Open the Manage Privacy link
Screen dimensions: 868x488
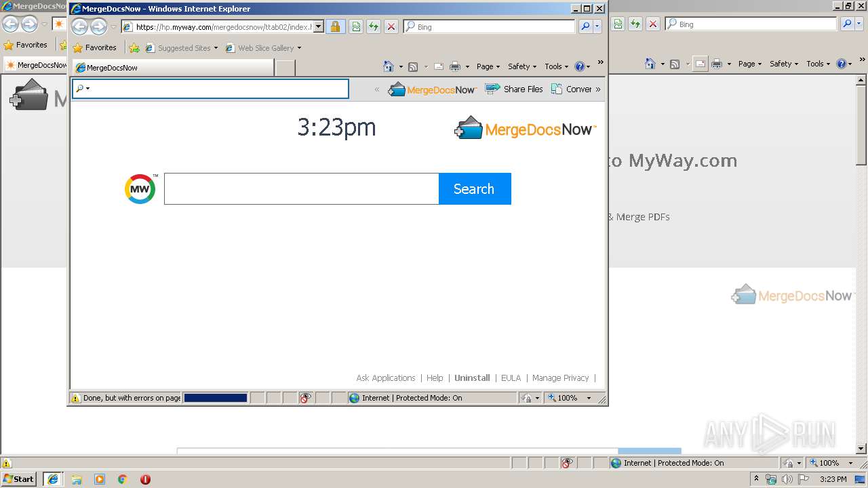point(560,378)
